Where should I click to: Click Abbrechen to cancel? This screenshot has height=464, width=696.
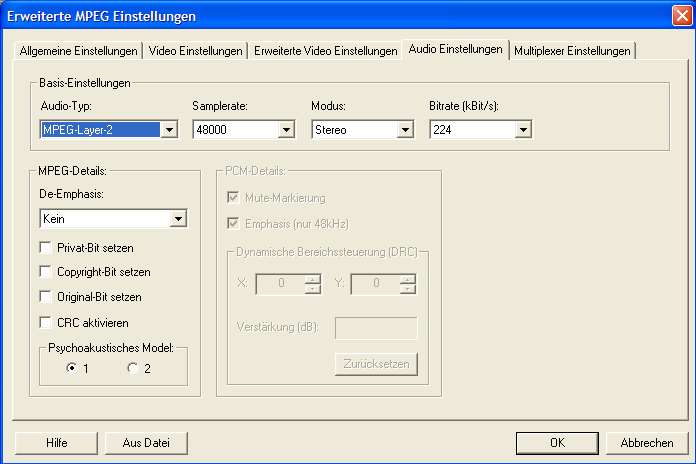pyautogui.click(x=647, y=443)
